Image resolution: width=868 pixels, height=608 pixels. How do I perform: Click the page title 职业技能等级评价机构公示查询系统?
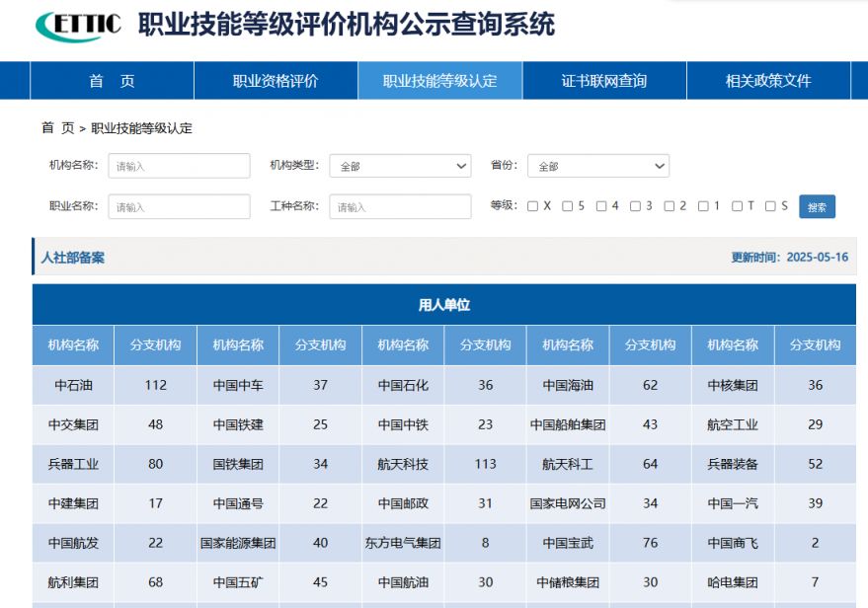click(347, 25)
